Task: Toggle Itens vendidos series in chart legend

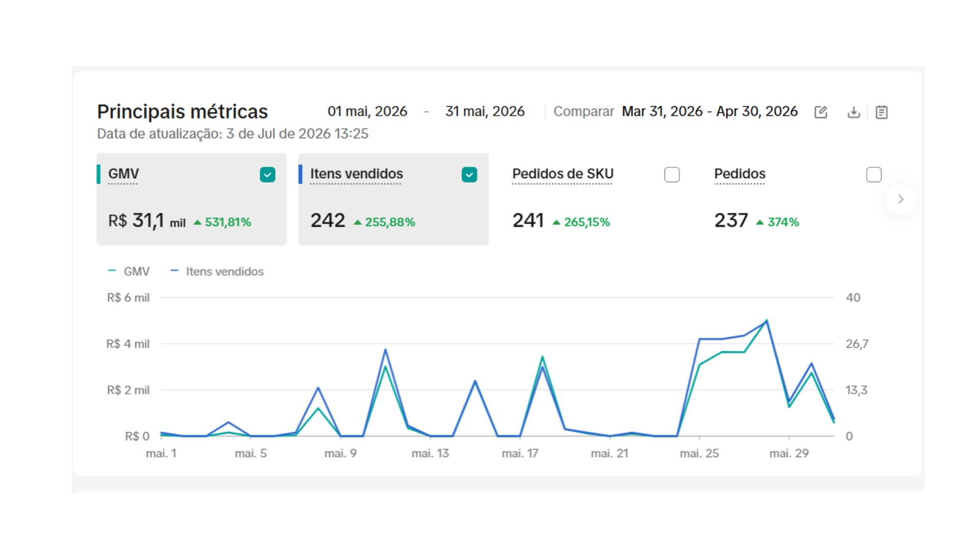Action: pos(217,271)
